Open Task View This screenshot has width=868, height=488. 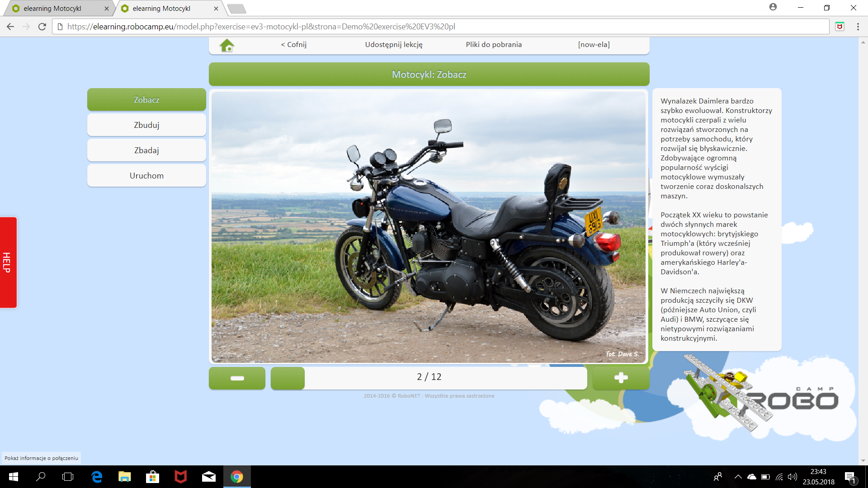point(68,477)
